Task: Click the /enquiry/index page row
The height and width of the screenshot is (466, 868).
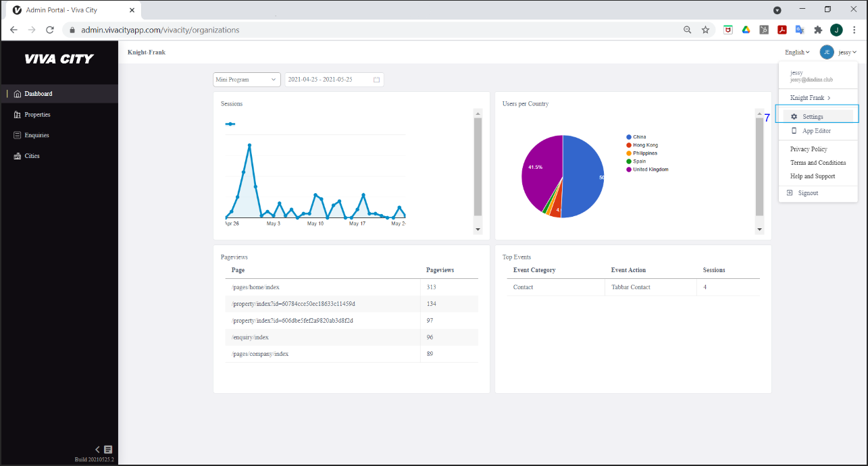Action: 351,338
